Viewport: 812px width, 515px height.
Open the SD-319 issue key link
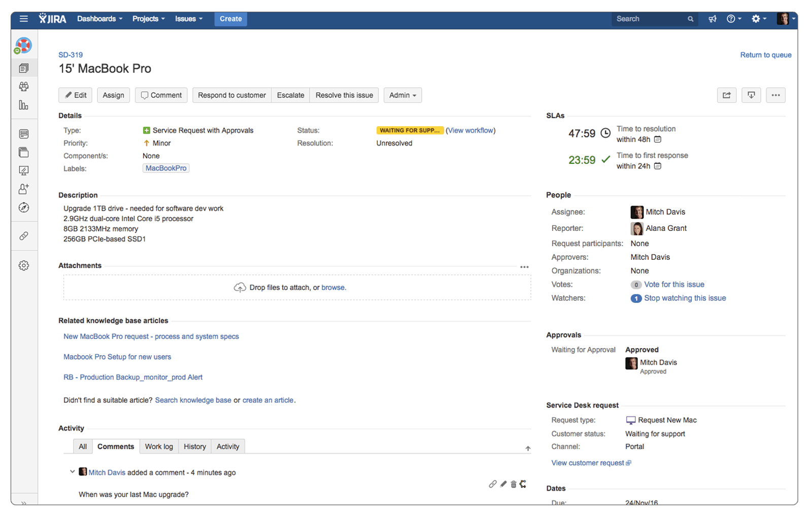click(x=71, y=55)
